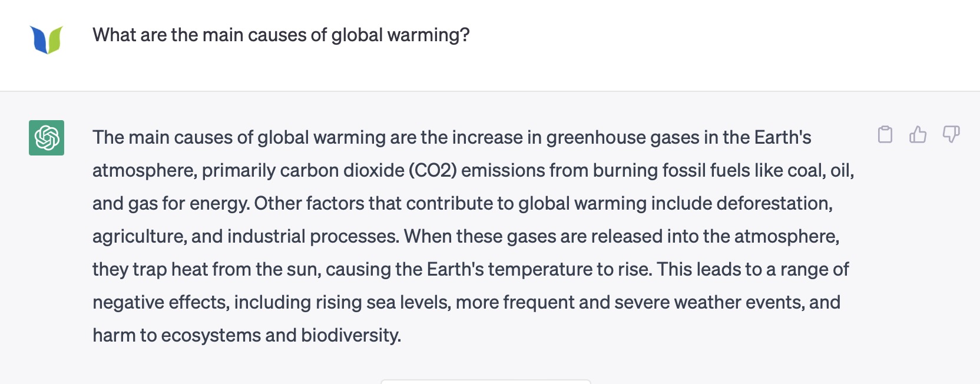This screenshot has width=980, height=384.
Task: Click the blue and green user avatar
Action: (x=47, y=39)
